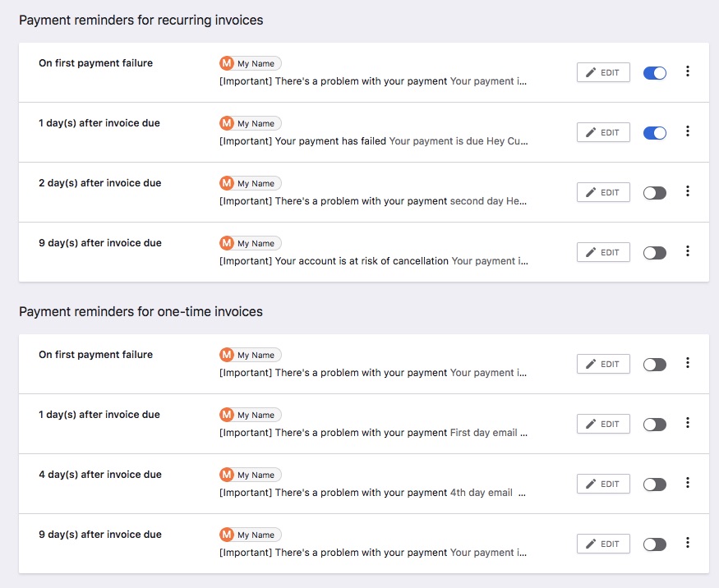Open three-dot menu for 4 day(s) reminder
Image resolution: width=719 pixels, height=588 pixels.
tap(687, 483)
